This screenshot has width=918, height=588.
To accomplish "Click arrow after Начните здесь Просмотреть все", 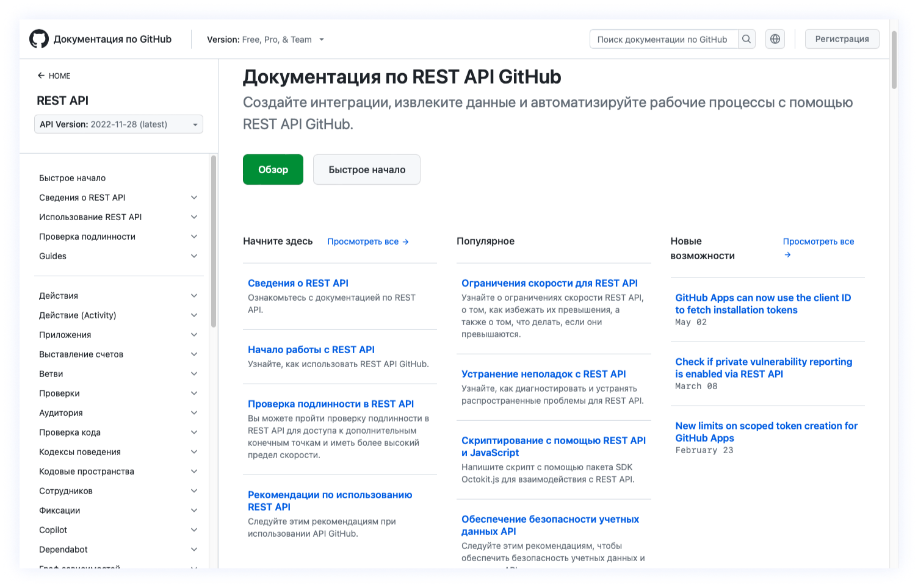I will [406, 242].
